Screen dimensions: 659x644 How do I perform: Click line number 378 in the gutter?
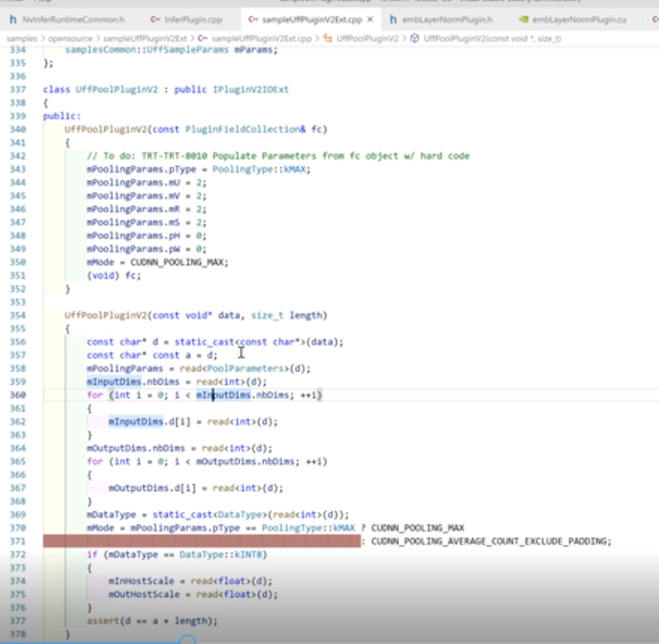pyautogui.click(x=18, y=634)
